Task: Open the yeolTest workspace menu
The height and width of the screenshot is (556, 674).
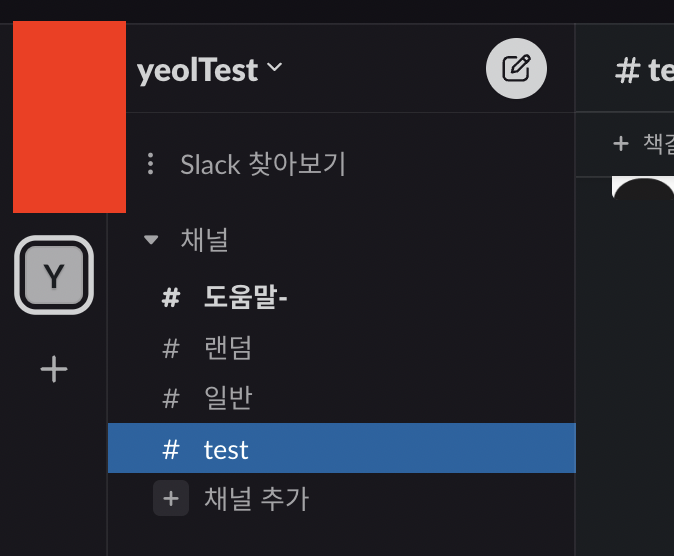Action: click(209, 70)
